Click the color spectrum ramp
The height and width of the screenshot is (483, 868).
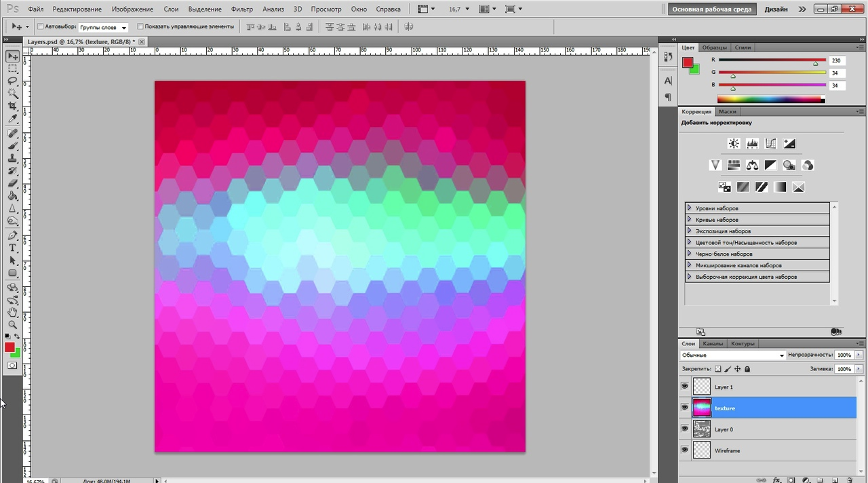coord(771,100)
